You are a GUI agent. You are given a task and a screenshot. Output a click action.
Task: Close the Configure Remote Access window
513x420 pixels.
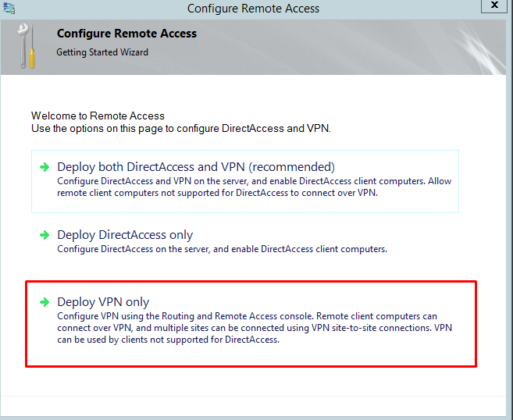click(x=494, y=5)
